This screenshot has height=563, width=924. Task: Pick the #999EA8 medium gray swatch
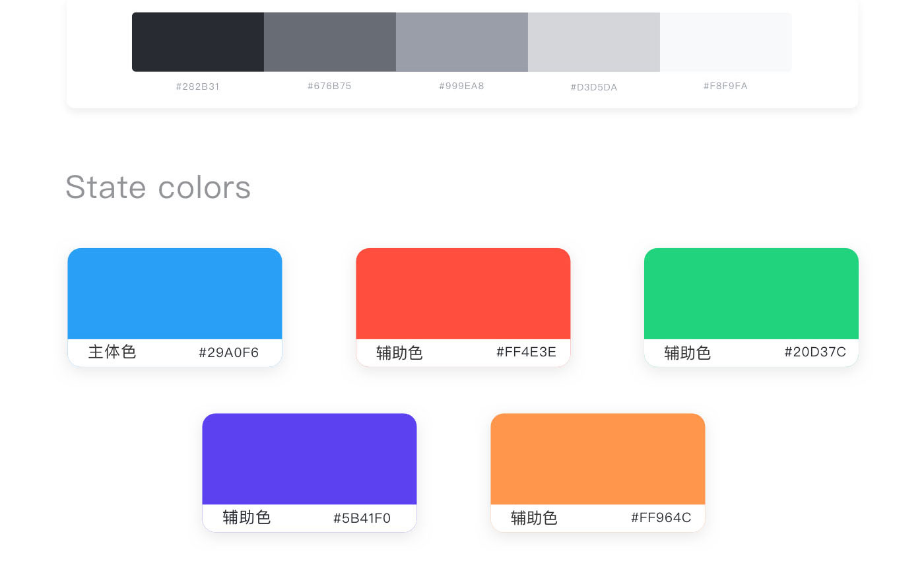(462, 42)
